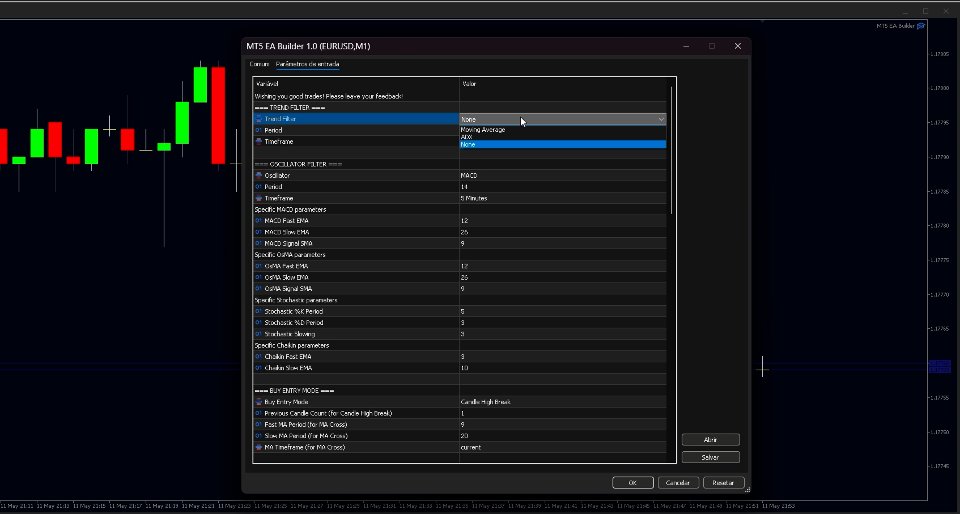The height and width of the screenshot is (514, 960).
Task: Click the integer icon beside trend filter Period
Action: coord(258,130)
